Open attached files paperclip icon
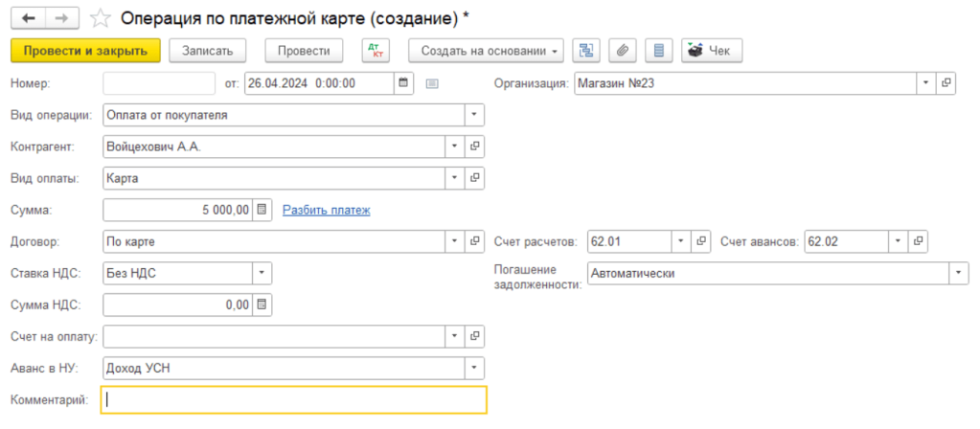The image size is (980, 429). point(622,51)
